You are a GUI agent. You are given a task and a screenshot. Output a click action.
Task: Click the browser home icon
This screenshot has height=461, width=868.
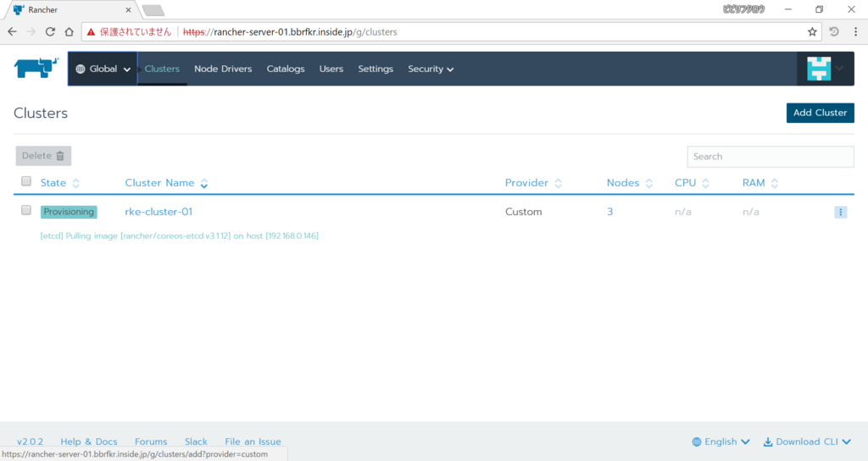69,31
